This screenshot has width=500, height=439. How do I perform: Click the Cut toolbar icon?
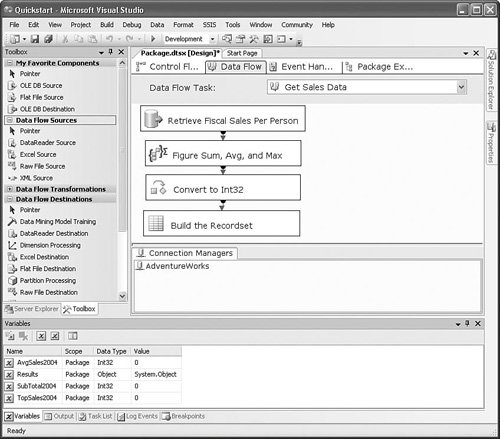pos(65,39)
